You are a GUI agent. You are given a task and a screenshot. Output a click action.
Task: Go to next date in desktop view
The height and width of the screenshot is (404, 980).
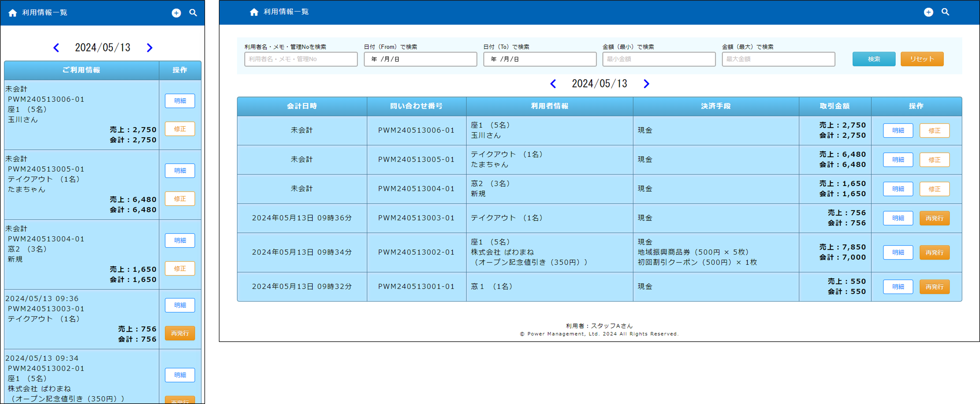click(x=646, y=84)
